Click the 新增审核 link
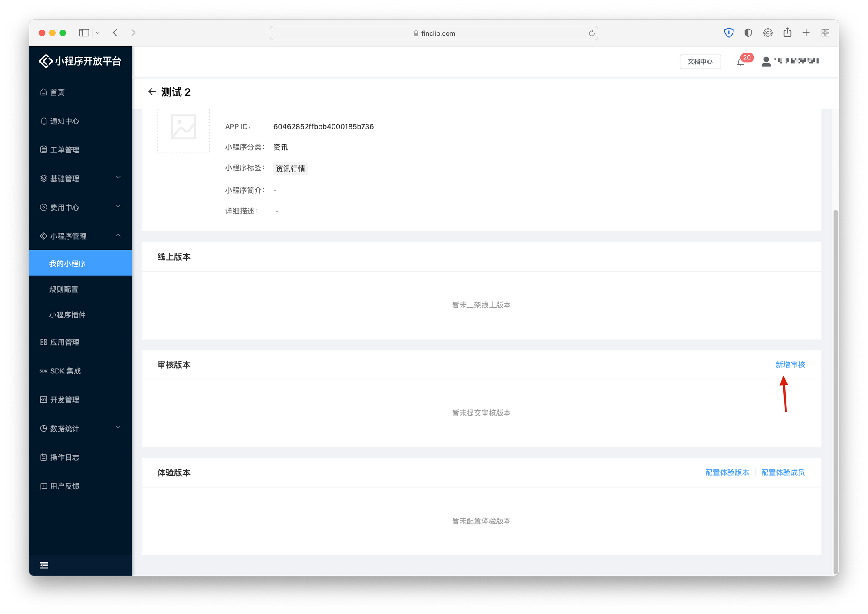This screenshot has height=614, width=868. coord(790,365)
